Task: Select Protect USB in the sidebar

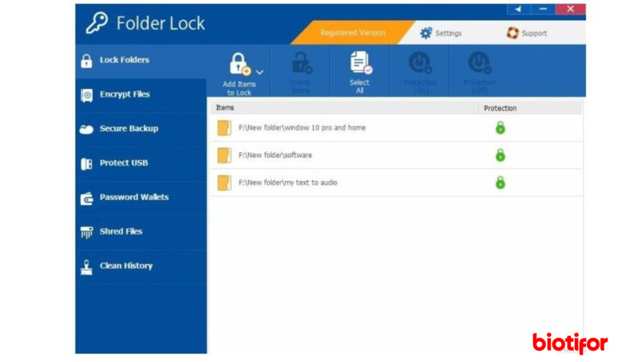Action: click(141, 163)
